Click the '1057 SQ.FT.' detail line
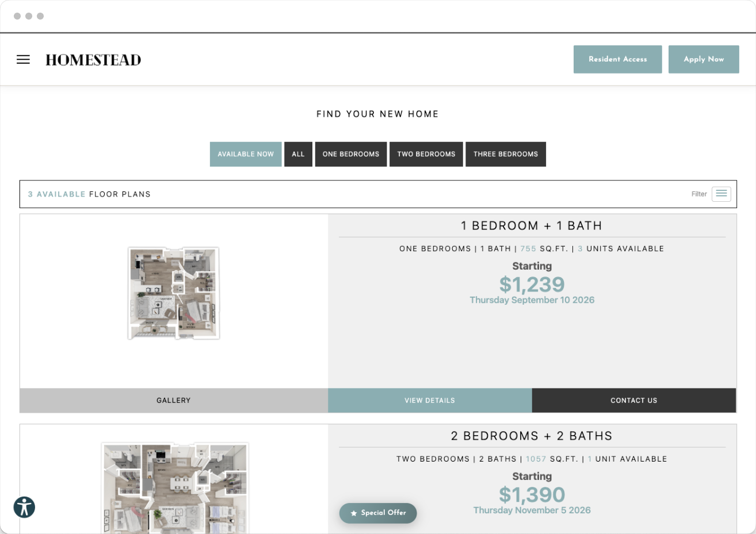Image resolution: width=756 pixels, height=534 pixels. [x=552, y=459]
